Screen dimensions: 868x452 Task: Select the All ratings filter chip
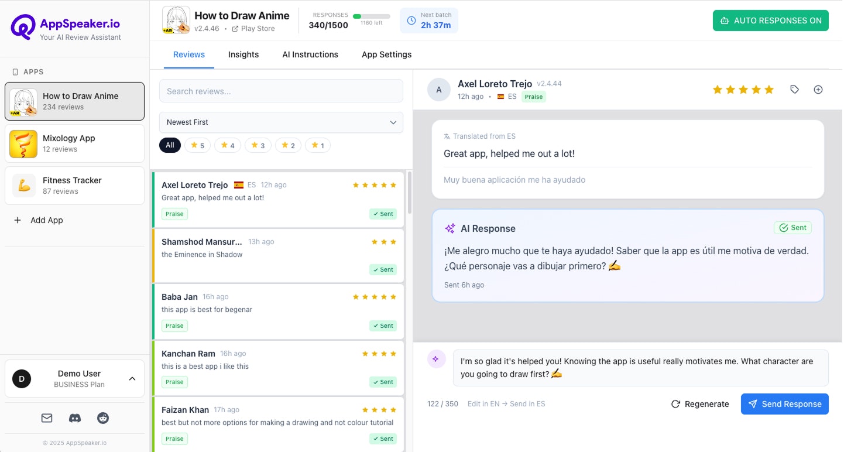point(170,145)
